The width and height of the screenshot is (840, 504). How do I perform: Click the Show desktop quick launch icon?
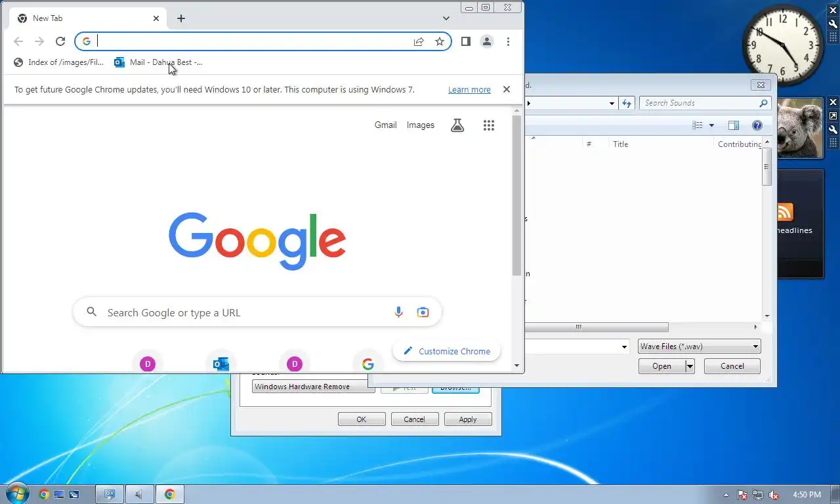pyautogui.click(x=59, y=494)
